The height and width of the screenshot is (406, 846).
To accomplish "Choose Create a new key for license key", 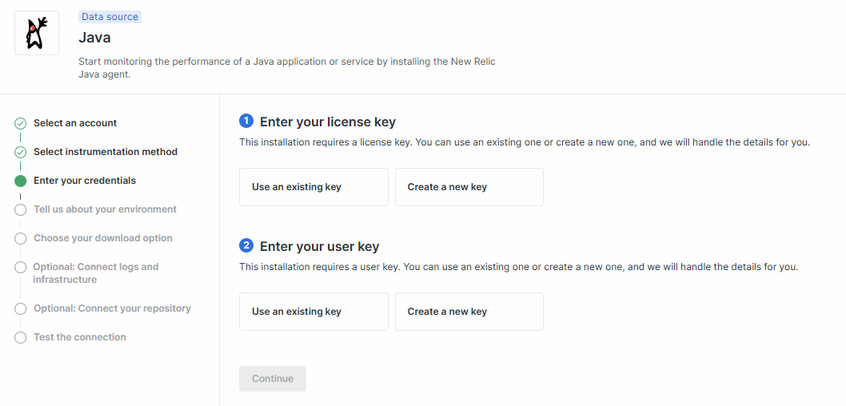I will (x=469, y=187).
